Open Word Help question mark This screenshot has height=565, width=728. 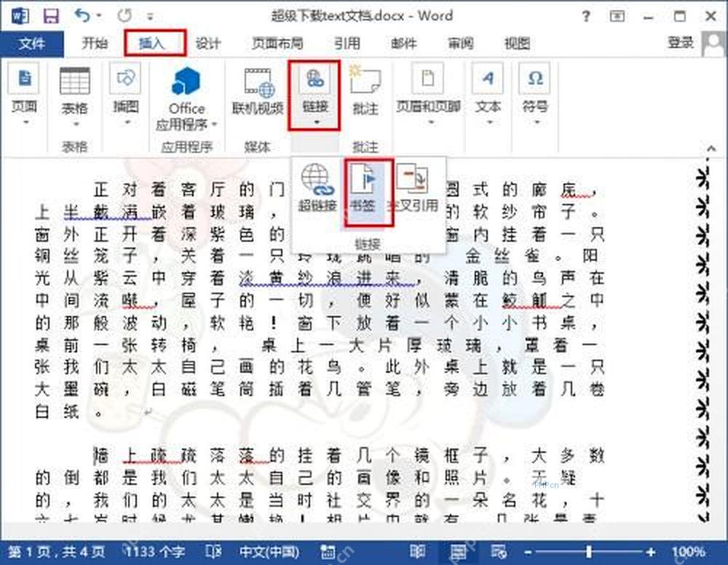click(586, 16)
